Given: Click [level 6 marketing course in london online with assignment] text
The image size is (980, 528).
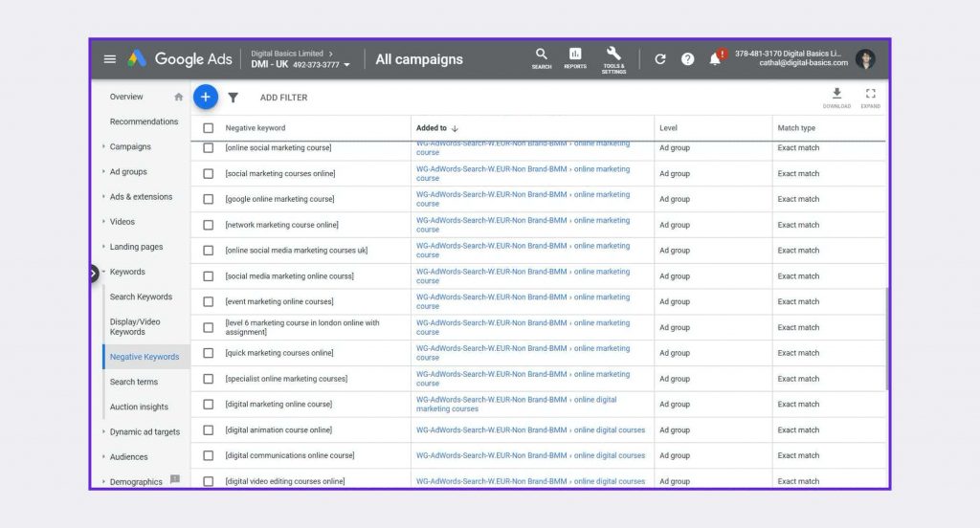Looking at the screenshot, I should pyautogui.click(x=302, y=327).
